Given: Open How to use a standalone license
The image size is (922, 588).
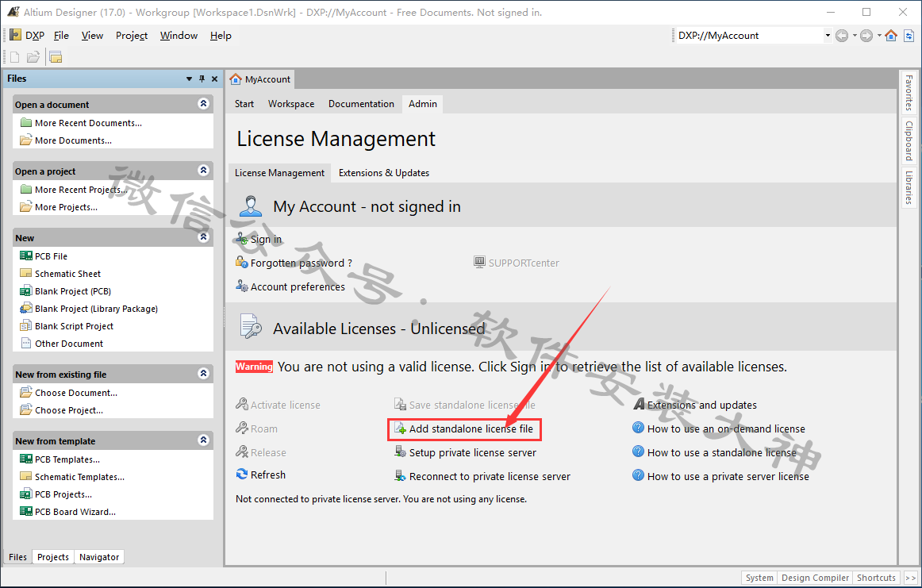Looking at the screenshot, I should [721, 453].
